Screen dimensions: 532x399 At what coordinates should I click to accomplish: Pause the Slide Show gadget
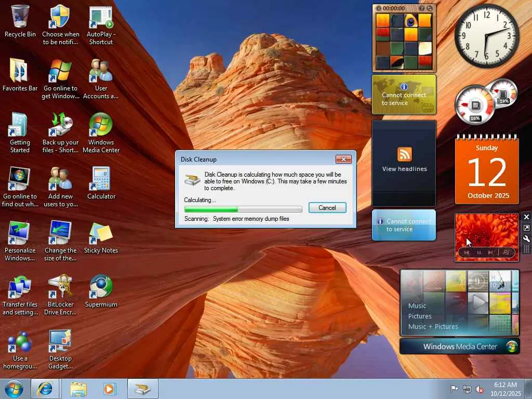click(x=479, y=252)
